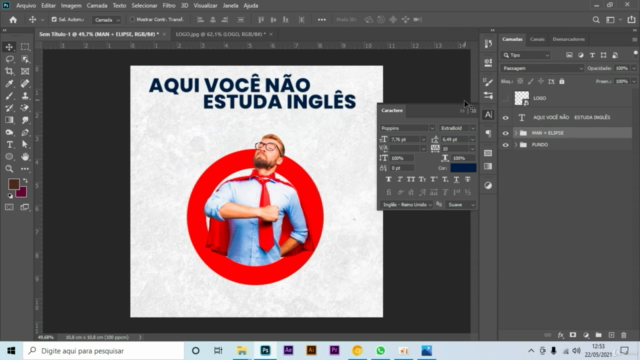
Task: Open the Inglês - Reino Unido language dropdown
Action: tap(407, 205)
